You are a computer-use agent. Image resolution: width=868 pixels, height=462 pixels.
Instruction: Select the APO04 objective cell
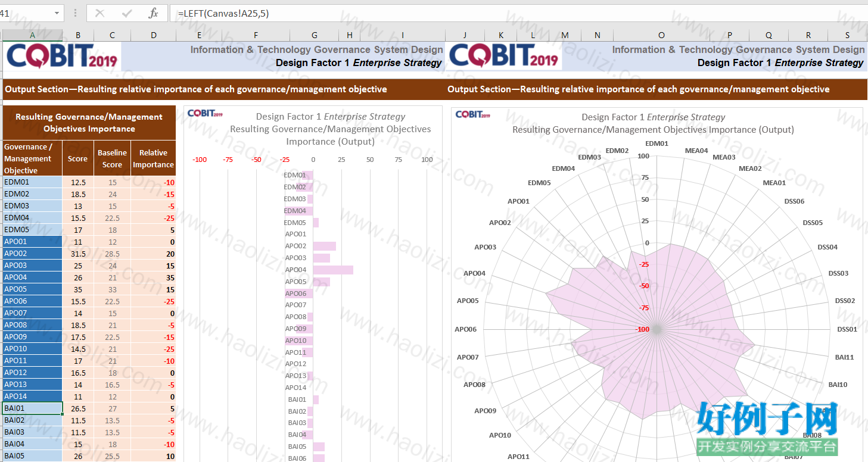pyautogui.click(x=32, y=277)
